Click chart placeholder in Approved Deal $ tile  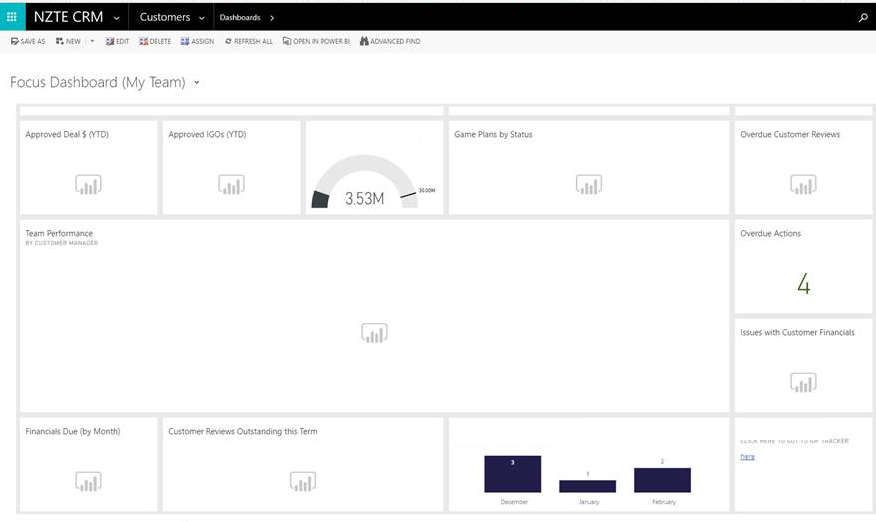pos(88,184)
